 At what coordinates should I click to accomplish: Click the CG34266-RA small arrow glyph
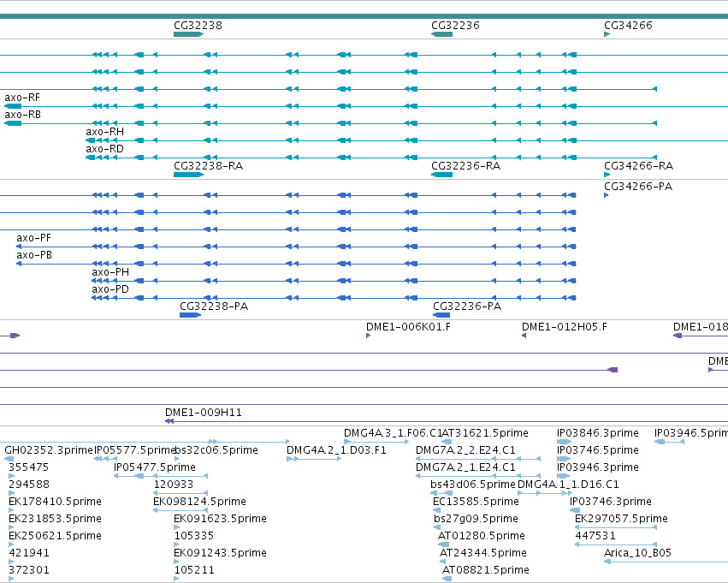click(607, 175)
